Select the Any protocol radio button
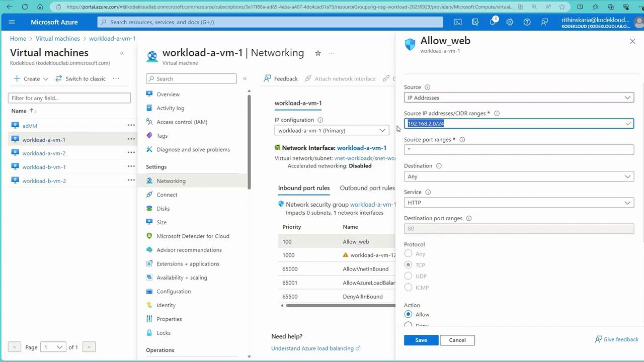This screenshot has width=644, height=362. click(x=408, y=253)
